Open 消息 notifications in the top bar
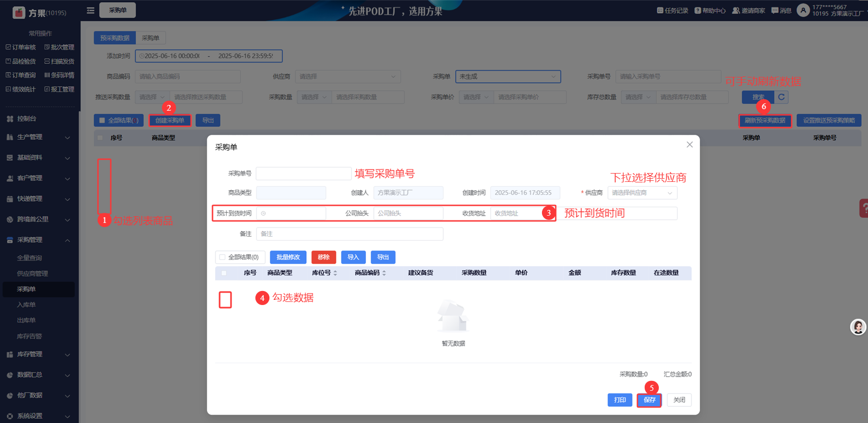 pyautogui.click(x=781, y=10)
